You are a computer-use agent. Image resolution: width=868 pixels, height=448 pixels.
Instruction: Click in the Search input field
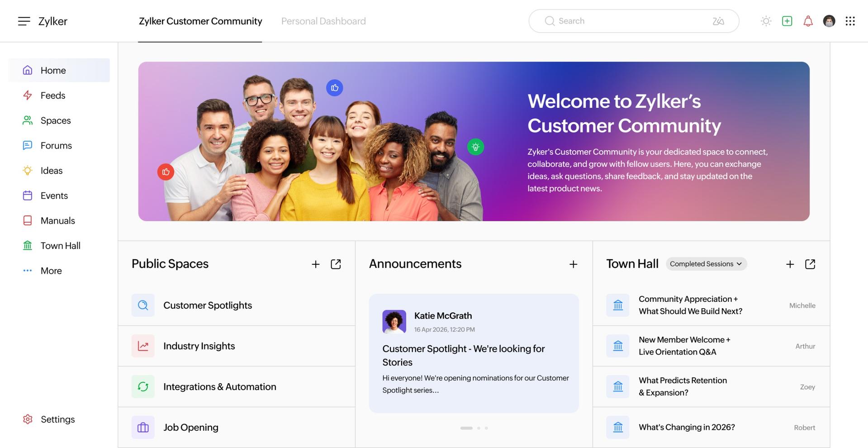pyautogui.click(x=634, y=21)
